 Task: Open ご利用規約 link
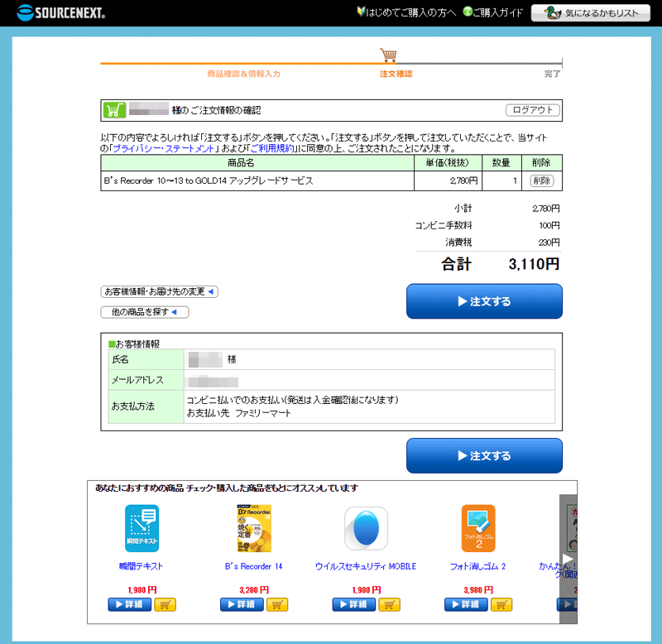pyautogui.click(x=272, y=149)
